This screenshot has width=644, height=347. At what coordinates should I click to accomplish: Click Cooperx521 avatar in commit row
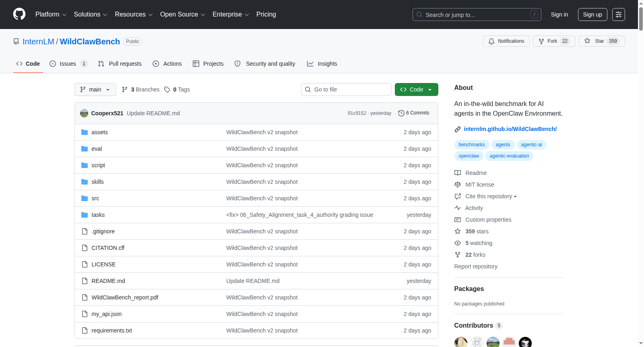click(x=84, y=113)
